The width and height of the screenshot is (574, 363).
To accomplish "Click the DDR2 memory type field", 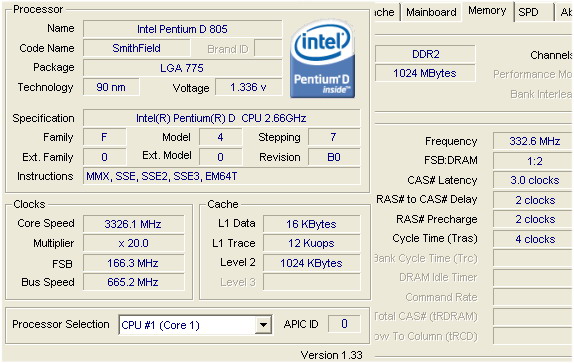I will pos(425,54).
